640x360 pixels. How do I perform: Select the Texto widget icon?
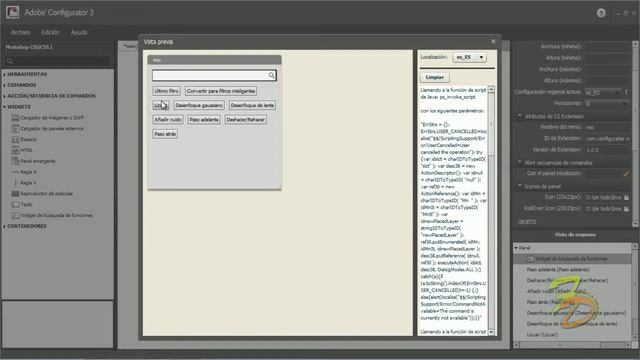15,204
